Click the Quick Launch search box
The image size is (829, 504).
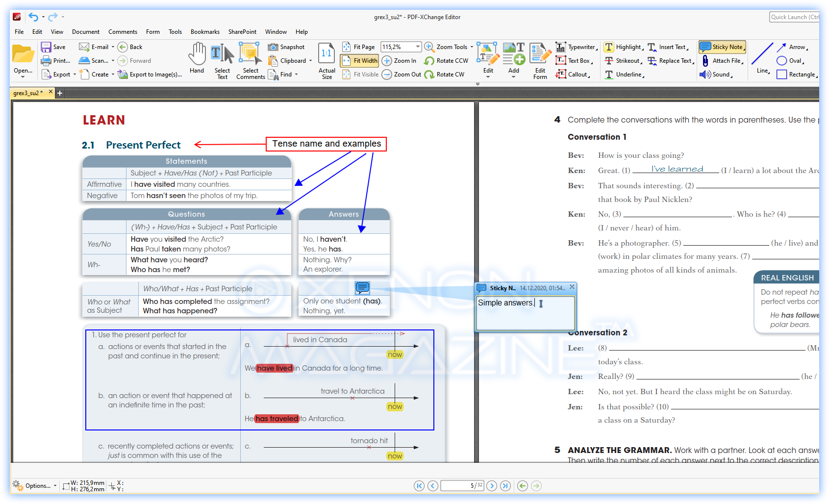(x=794, y=17)
